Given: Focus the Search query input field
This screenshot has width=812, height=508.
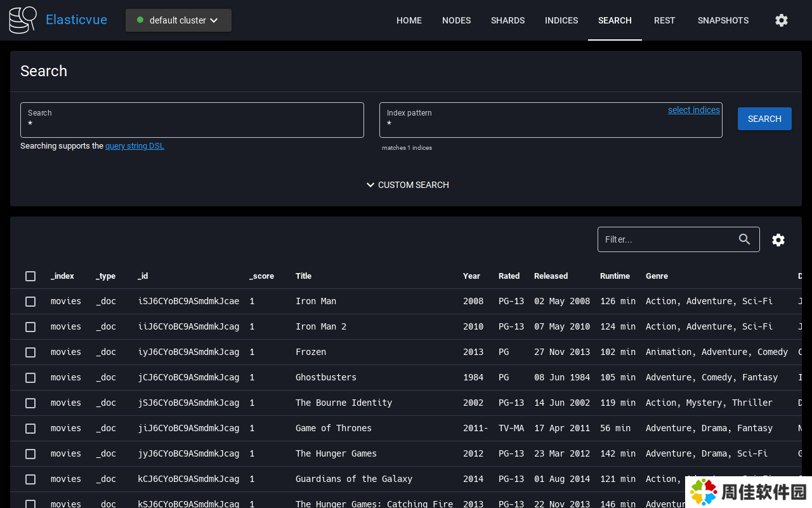Looking at the screenshot, I should click(x=192, y=124).
